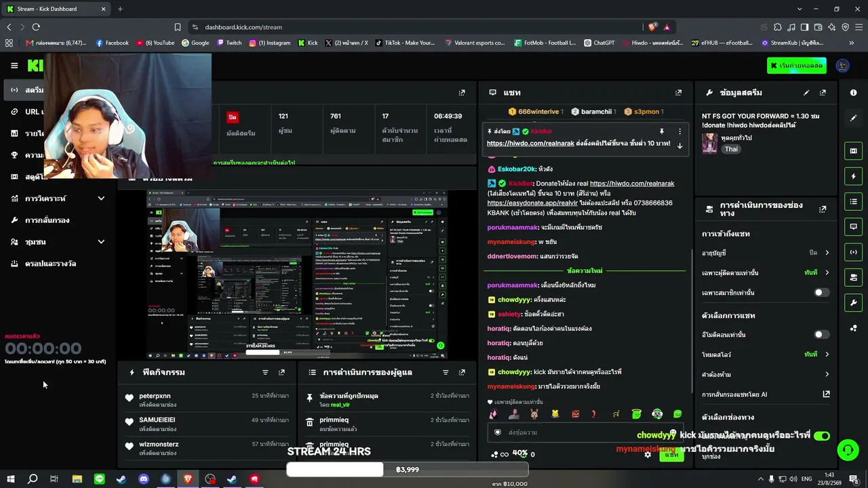Toggle the broadcast signal icon in the right rail
The height and width of the screenshot is (488, 868).
(853, 252)
